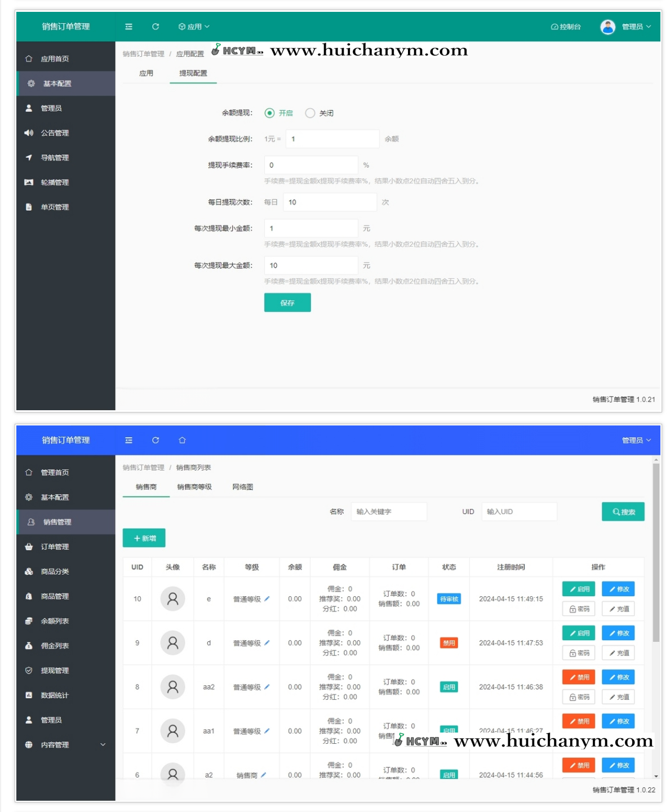Select the 关闭 radio for 余额提现
The width and height of the screenshot is (670, 812).
coord(310,113)
